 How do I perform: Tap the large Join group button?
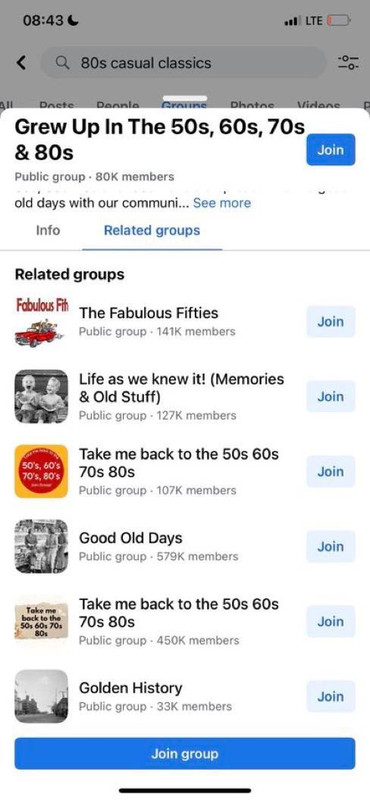tap(185, 754)
